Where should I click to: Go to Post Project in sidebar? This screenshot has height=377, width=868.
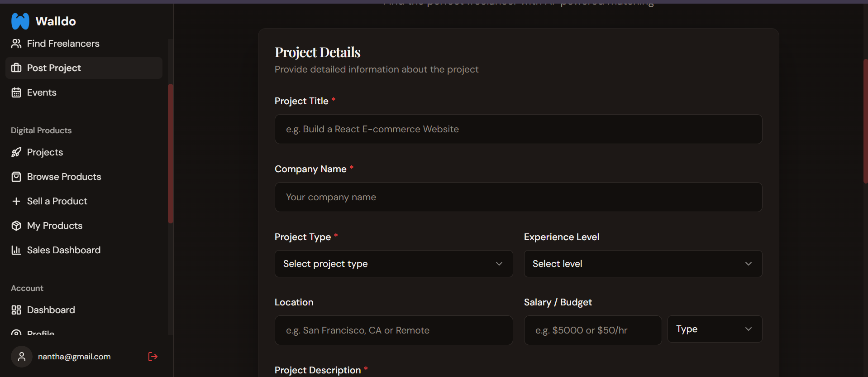pos(84,68)
